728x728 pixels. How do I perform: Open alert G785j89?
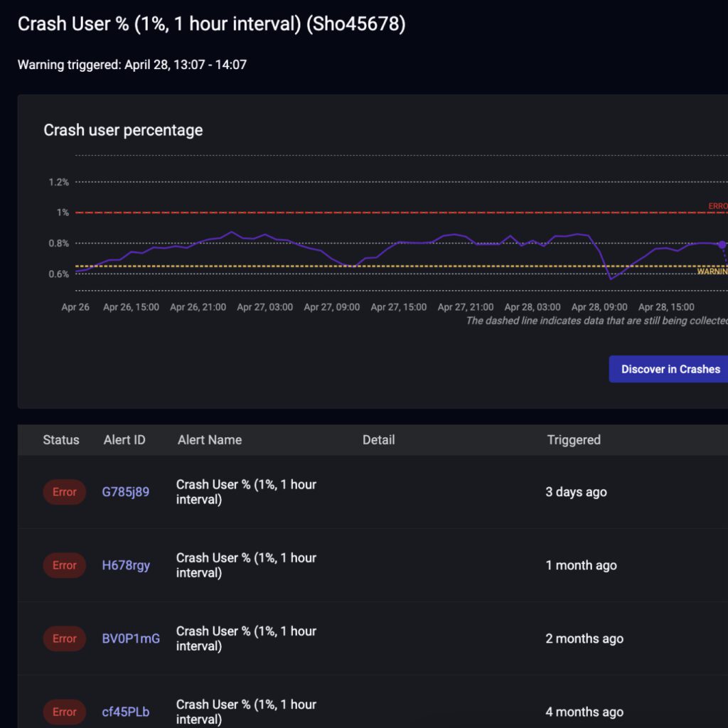tap(125, 491)
